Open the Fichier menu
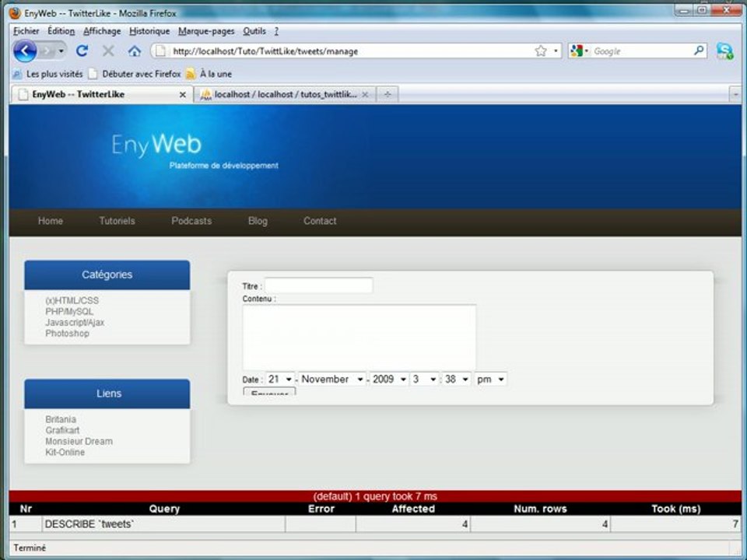 click(x=26, y=31)
